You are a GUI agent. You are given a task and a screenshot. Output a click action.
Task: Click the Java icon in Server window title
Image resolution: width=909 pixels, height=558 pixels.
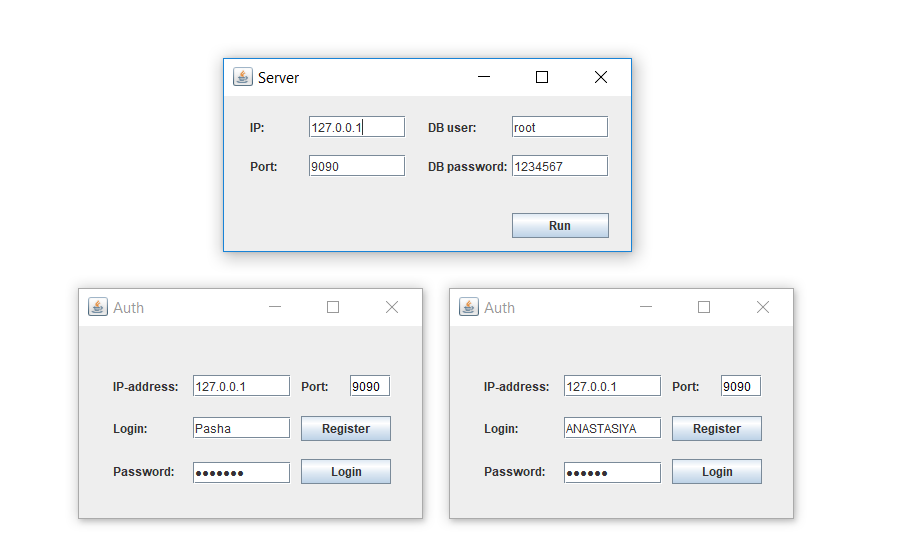242,76
